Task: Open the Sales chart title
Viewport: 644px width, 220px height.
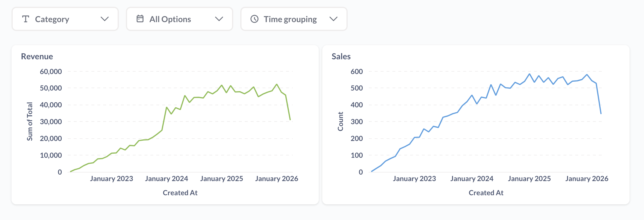Action: [341, 56]
